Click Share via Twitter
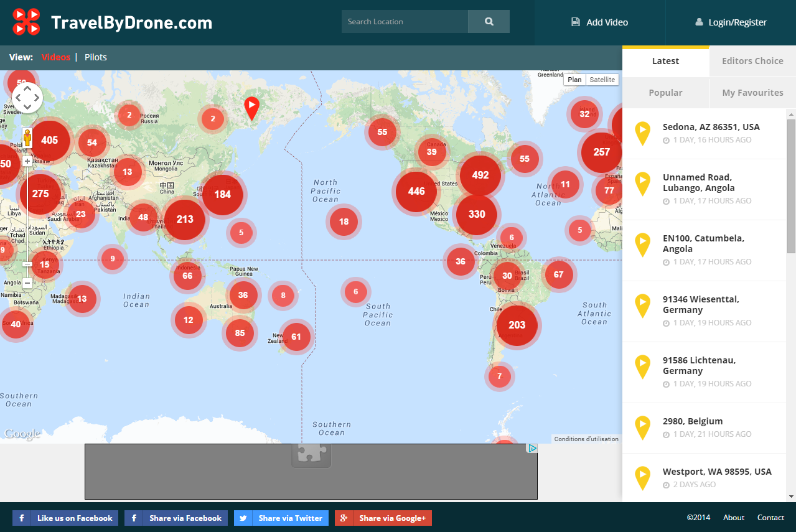The height and width of the screenshot is (532, 796). point(281,518)
